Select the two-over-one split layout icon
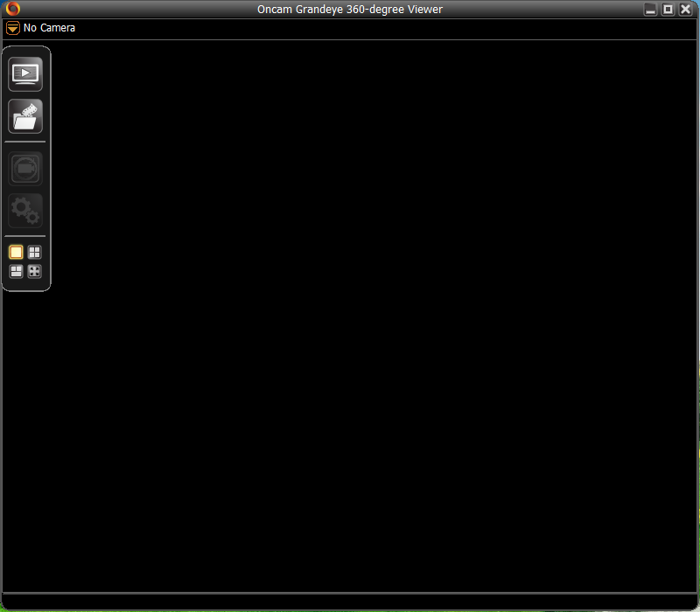Image resolution: width=700 pixels, height=612 pixels. tap(16, 271)
